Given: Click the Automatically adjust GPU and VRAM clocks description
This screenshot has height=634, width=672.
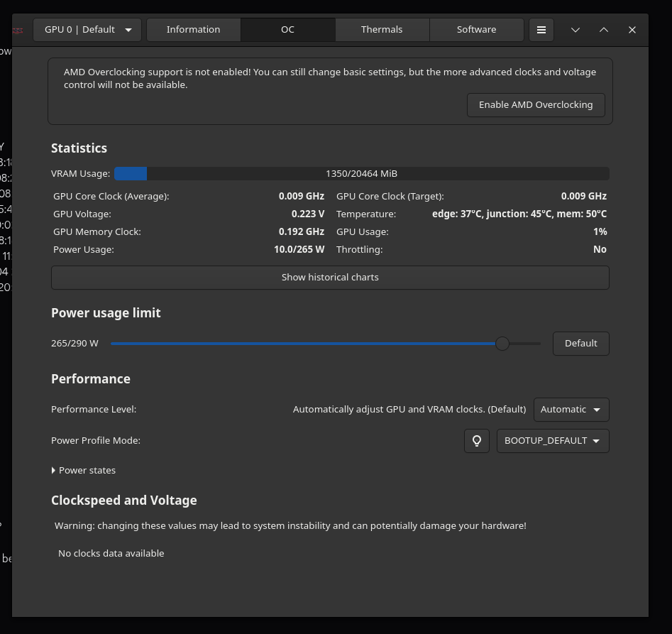Looking at the screenshot, I should pos(409,410).
